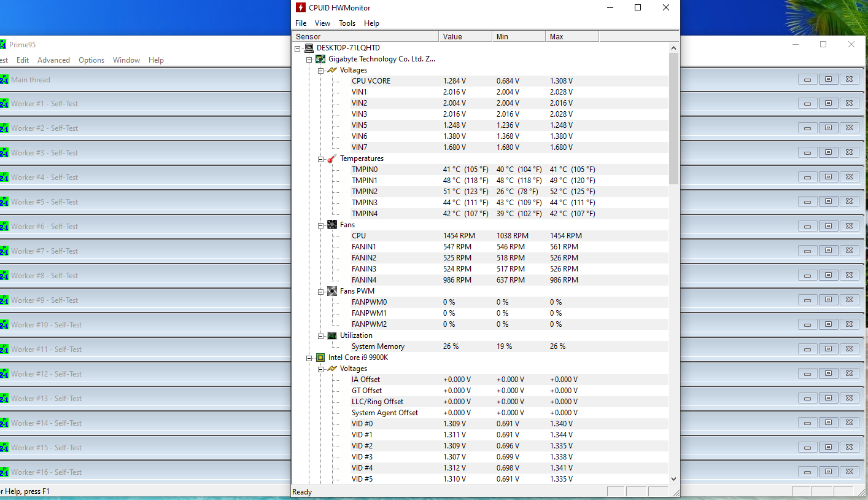Click the Temperatures thermometer icon
This screenshot has width=868, height=500.
click(x=331, y=158)
